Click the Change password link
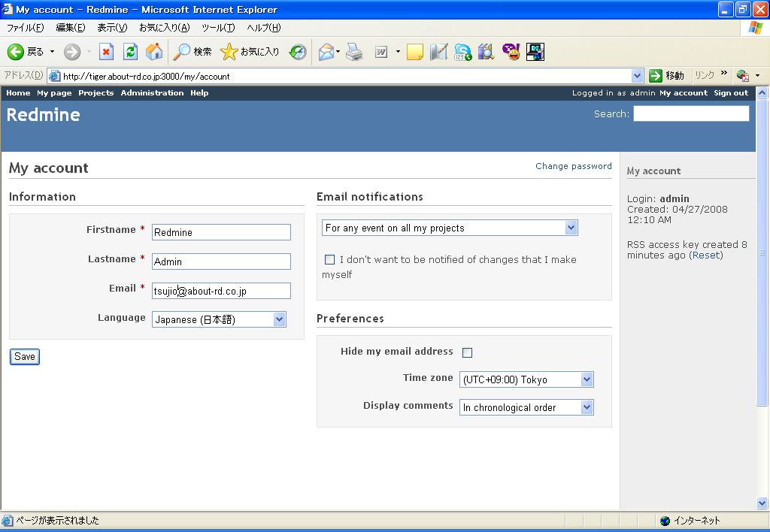The width and height of the screenshot is (770, 532). tap(574, 166)
